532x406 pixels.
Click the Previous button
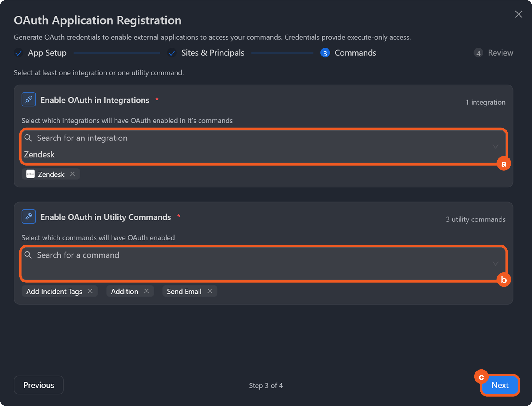[x=39, y=385]
